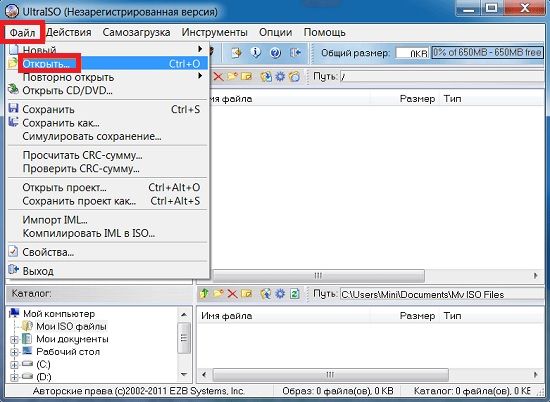Image resolution: width=550 pixels, height=402 pixels.
Task: Select Рабочий стол in the tree
Action: click(68, 352)
